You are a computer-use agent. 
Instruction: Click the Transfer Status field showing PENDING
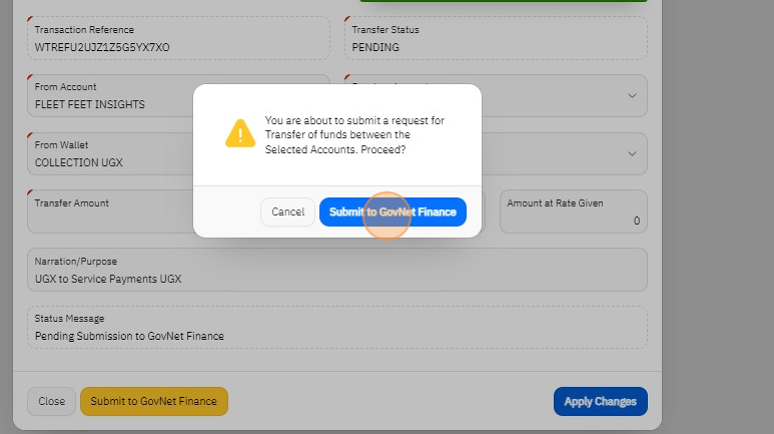tap(496, 38)
